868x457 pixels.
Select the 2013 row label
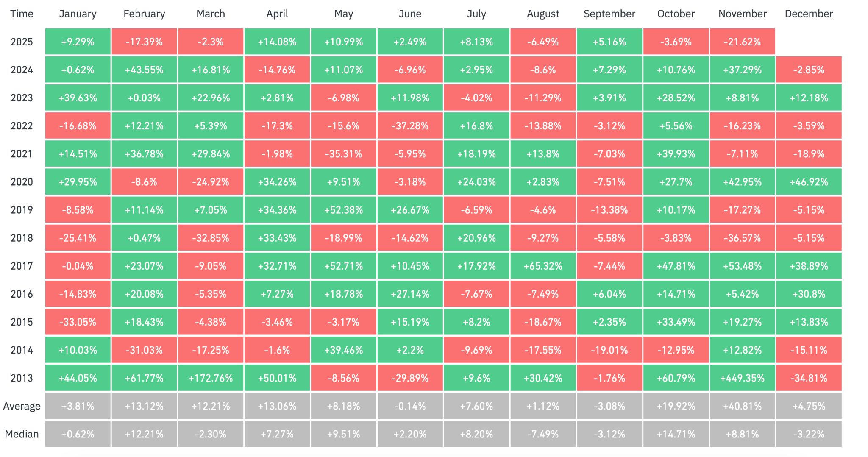[x=22, y=378]
